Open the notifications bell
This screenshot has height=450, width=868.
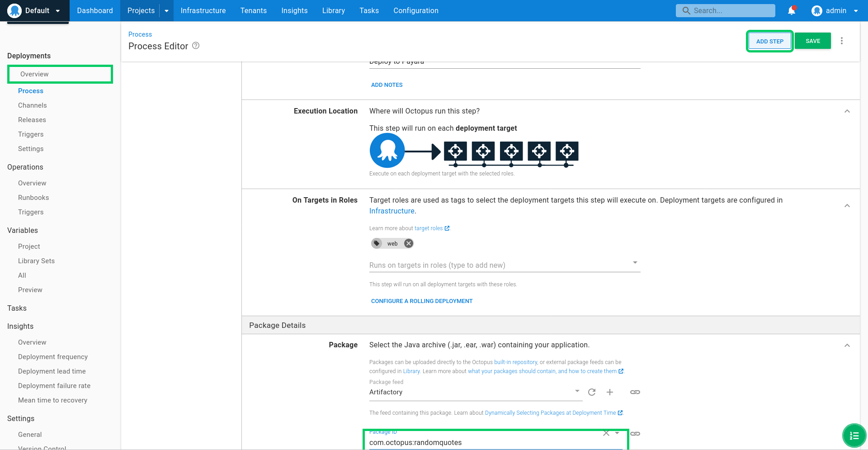click(x=792, y=11)
